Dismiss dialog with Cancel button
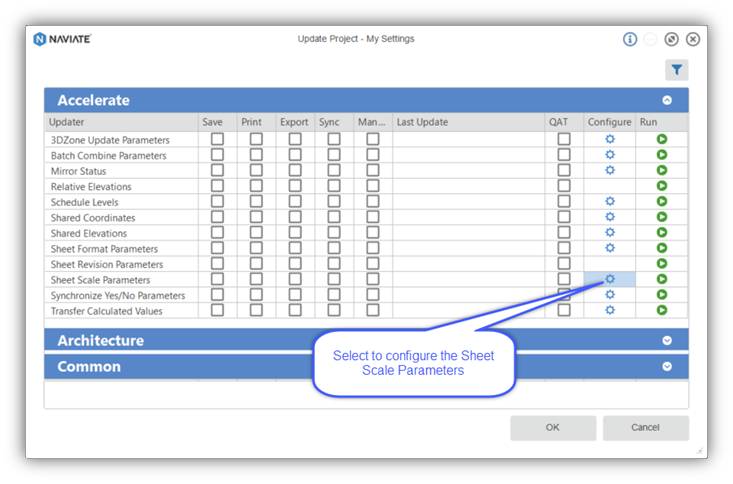This screenshot has height=484, width=733. click(645, 427)
